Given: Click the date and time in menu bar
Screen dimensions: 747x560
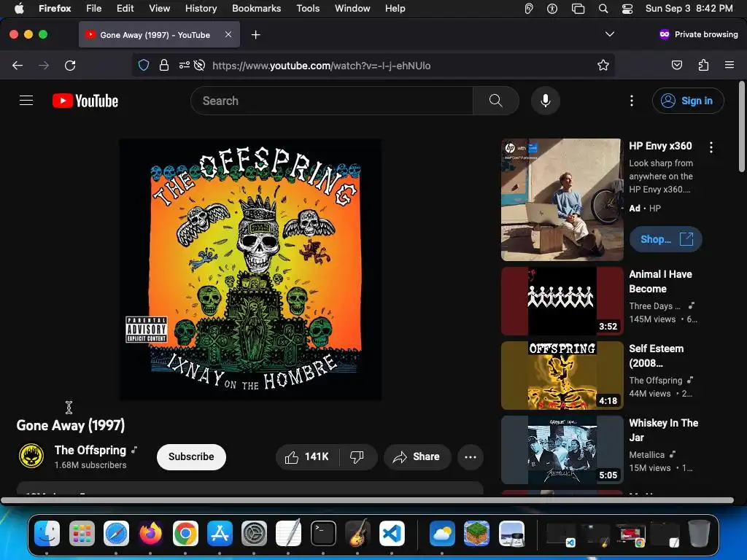Looking at the screenshot, I should [x=689, y=9].
